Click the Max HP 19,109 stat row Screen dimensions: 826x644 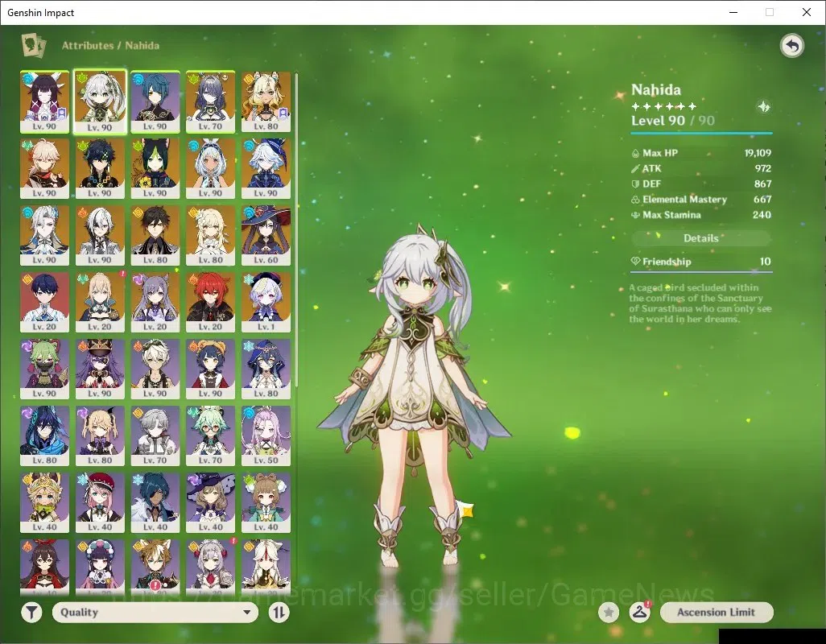point(701,153)
